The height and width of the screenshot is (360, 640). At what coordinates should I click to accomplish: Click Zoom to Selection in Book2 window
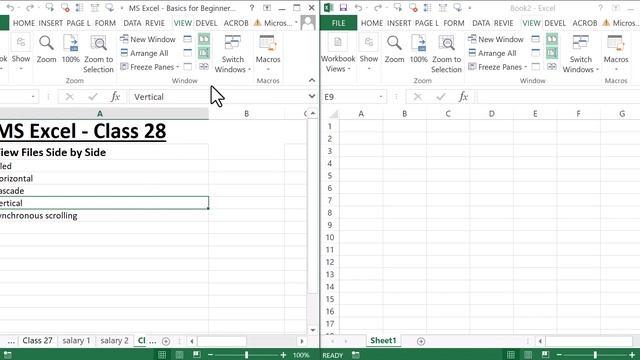[x=447, y=54]
